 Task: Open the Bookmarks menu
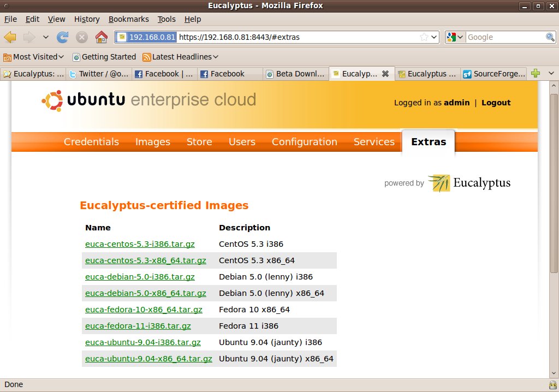(128, 19)
